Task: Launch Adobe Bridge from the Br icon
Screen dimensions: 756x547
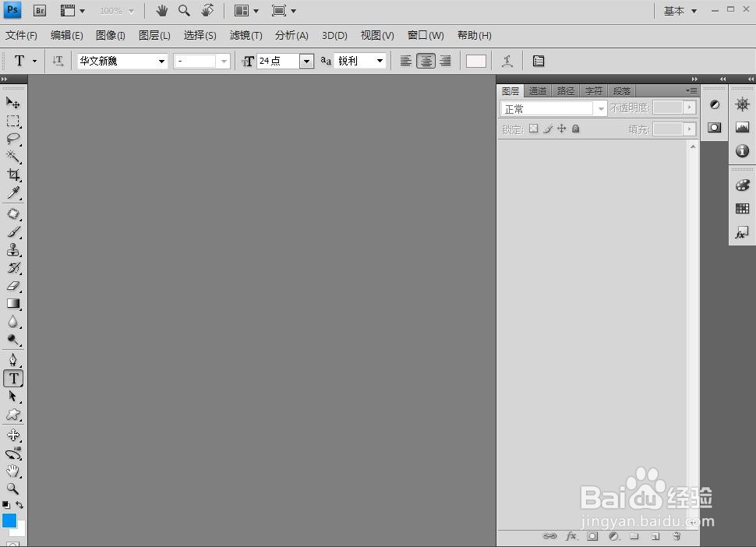Action: [x=40, y=11]
